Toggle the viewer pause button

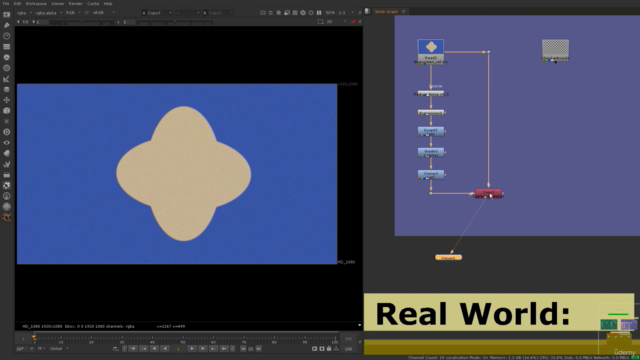point(319,13)
